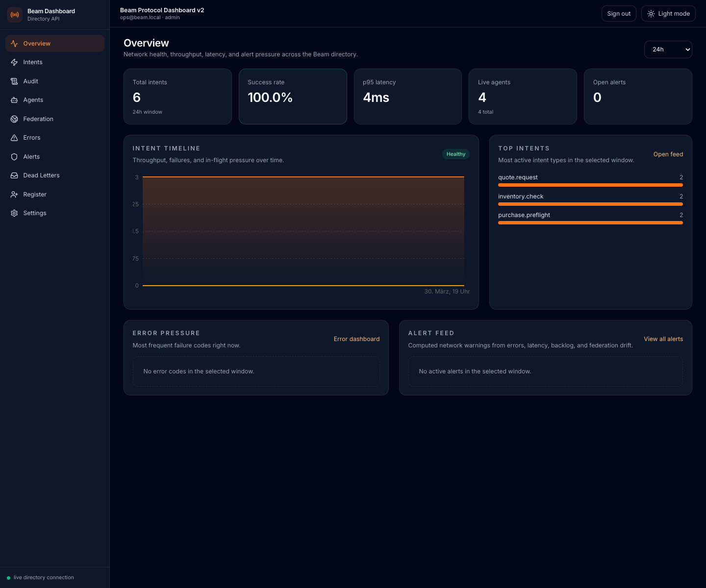Image resolution: width=706 pixels, height=588 pixels.
Task: Click the Dead Letters inbox icon
Action: [14, 175]
